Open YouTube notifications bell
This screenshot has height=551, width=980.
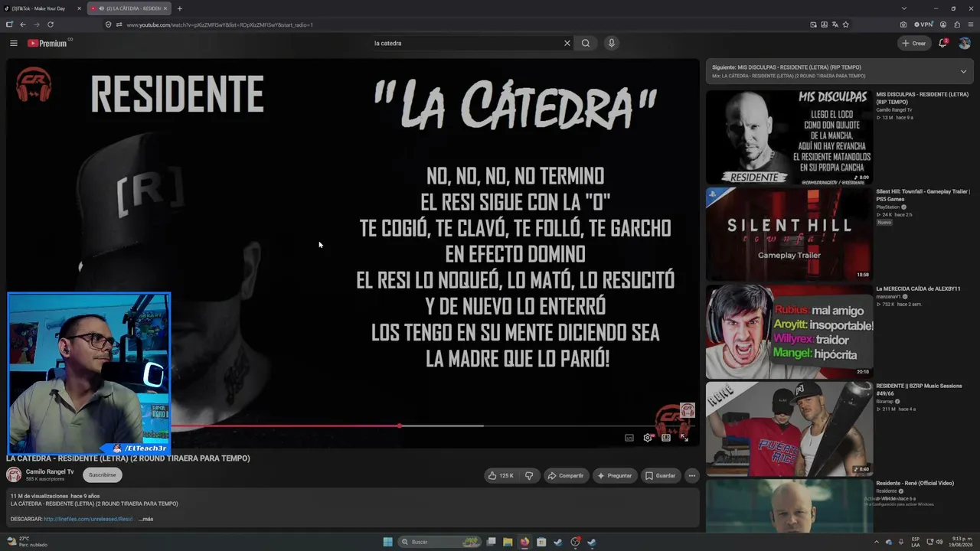pyautogui.click(x=943, y=43)
